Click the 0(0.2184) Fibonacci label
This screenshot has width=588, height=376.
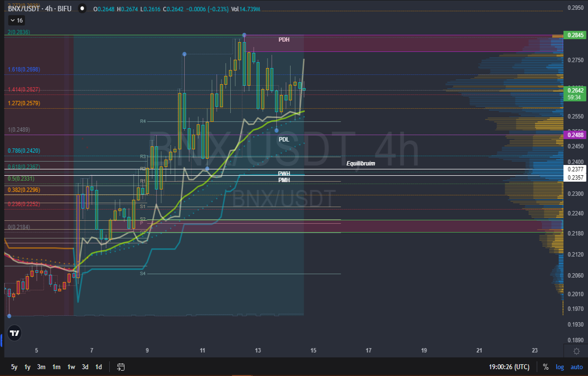[x=19, y=228]
